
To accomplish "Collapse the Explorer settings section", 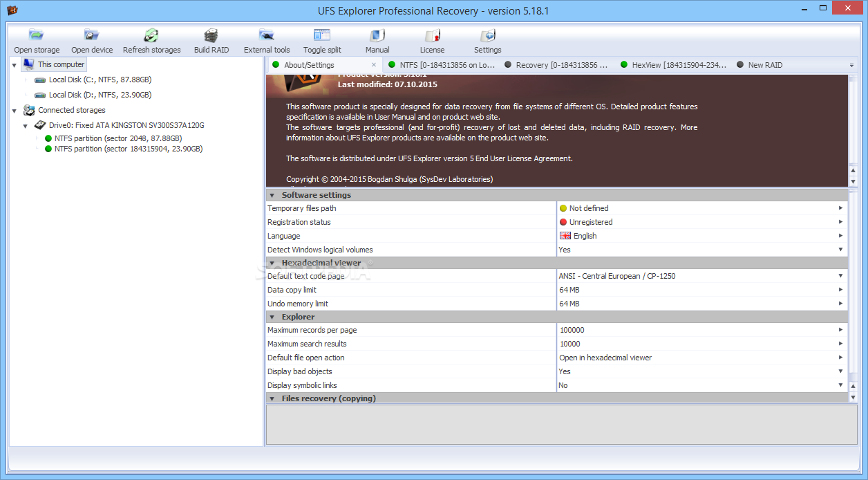I will [x=272, y=317].
